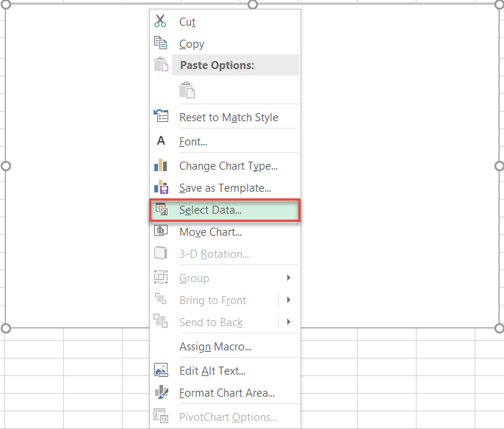Click the Format Chart Area icon
This screenshot has height=429, width=504.
pos(162,392)
